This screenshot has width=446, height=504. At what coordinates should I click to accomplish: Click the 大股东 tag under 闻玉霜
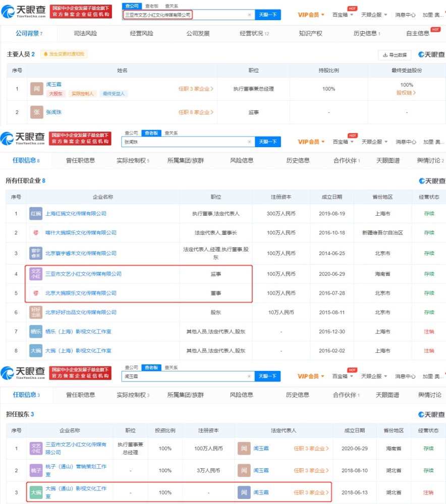(x=56, y=94)
